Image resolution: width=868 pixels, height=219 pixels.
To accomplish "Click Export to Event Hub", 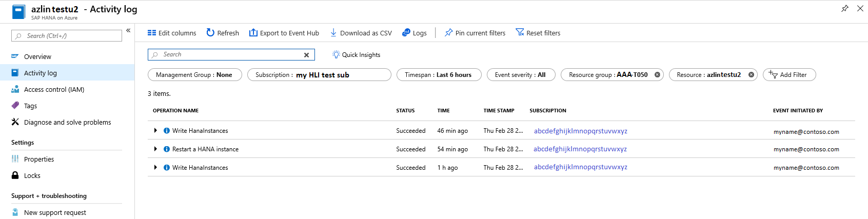I will [284, 33].
